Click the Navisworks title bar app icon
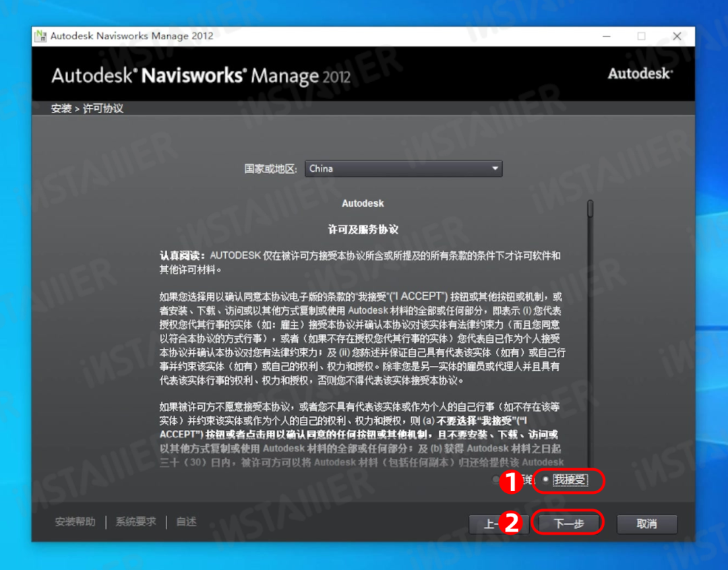Viewport: 728px width, 570px height. (x=41, y=36)
